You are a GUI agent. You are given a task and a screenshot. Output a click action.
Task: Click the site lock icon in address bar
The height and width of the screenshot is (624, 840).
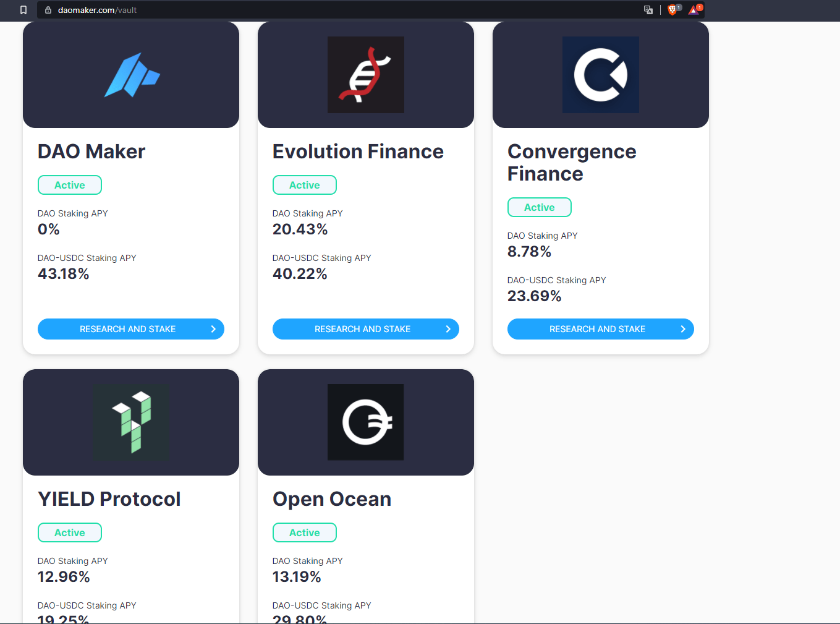[x=48, y=10]
